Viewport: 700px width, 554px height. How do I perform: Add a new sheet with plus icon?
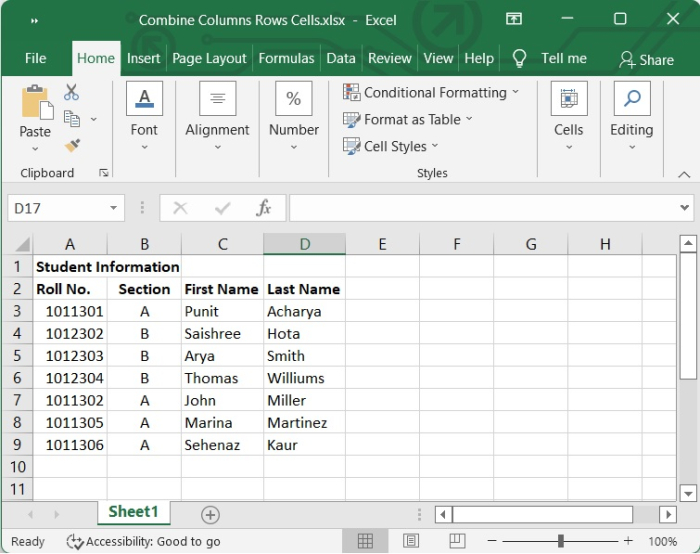210,514
